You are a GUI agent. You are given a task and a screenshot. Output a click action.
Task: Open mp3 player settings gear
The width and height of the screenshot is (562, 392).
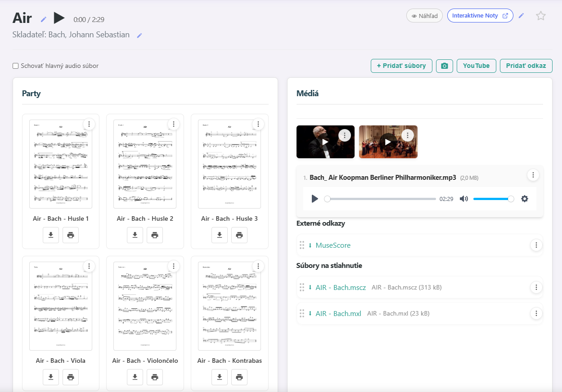coord(525,199)
